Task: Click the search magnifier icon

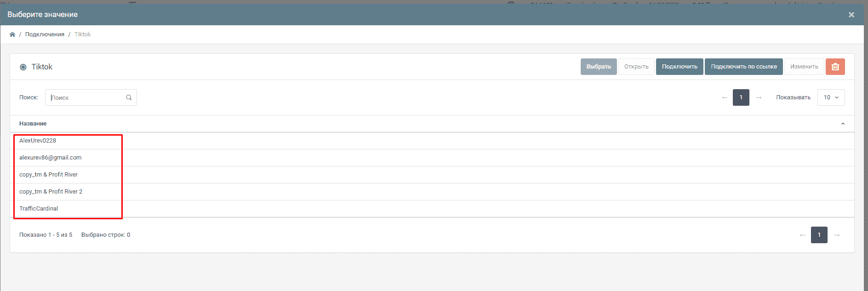Action: 129,97
